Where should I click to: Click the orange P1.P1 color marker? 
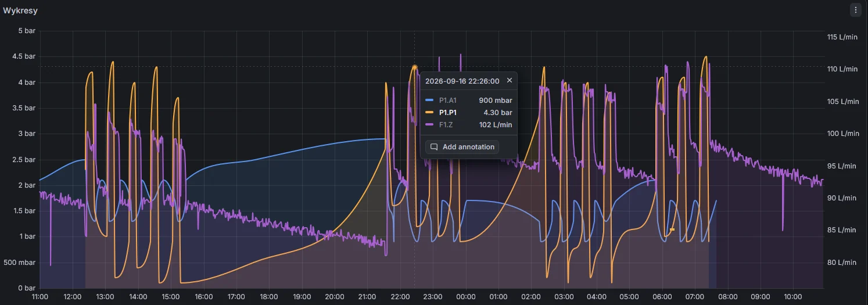tap(430, 113)
